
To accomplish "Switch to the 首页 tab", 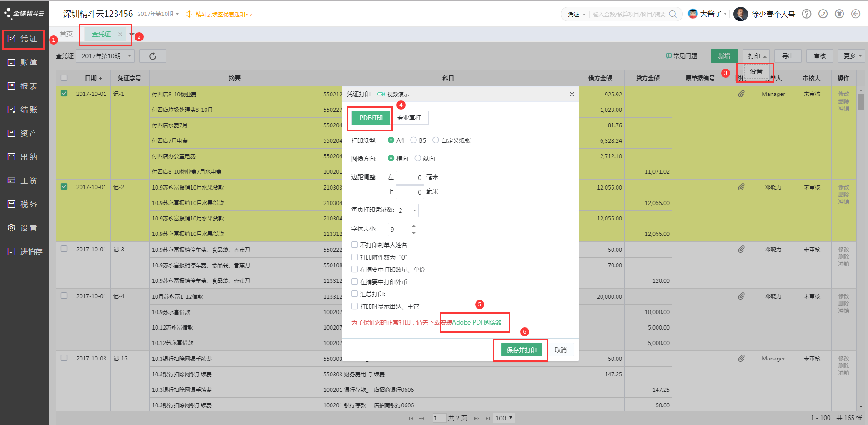I will coord(66,34).
